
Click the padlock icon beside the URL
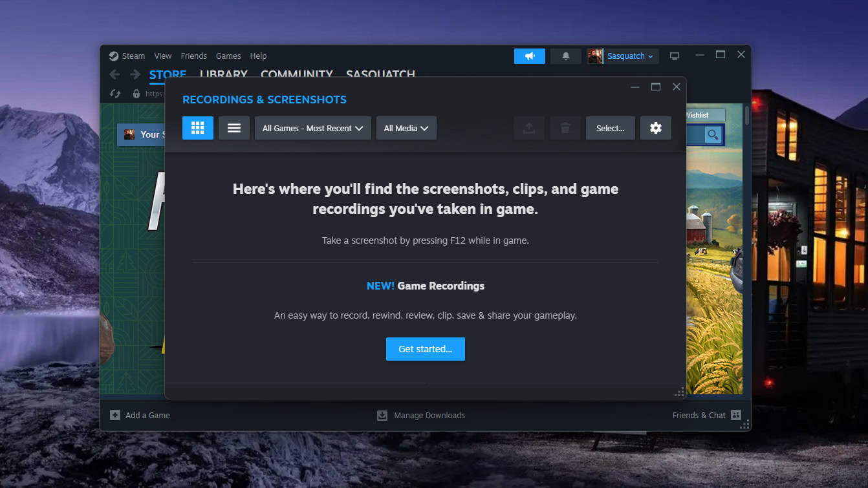coord(136,94)
